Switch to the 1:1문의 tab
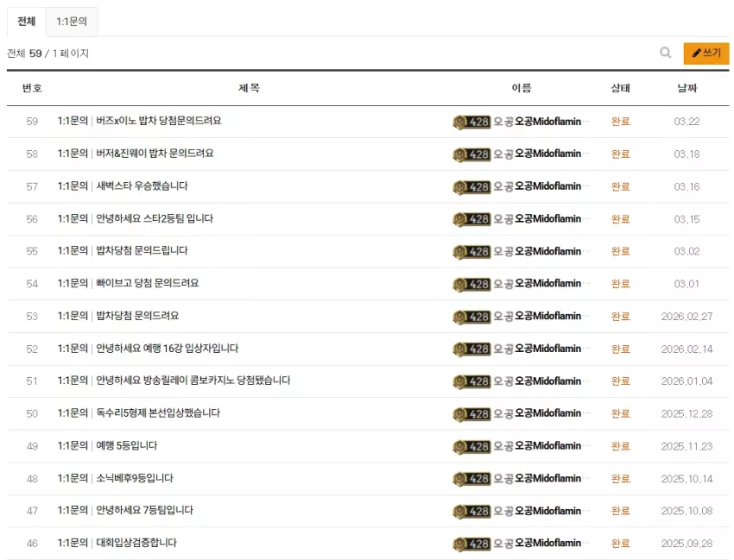 (x=72, y=22)
